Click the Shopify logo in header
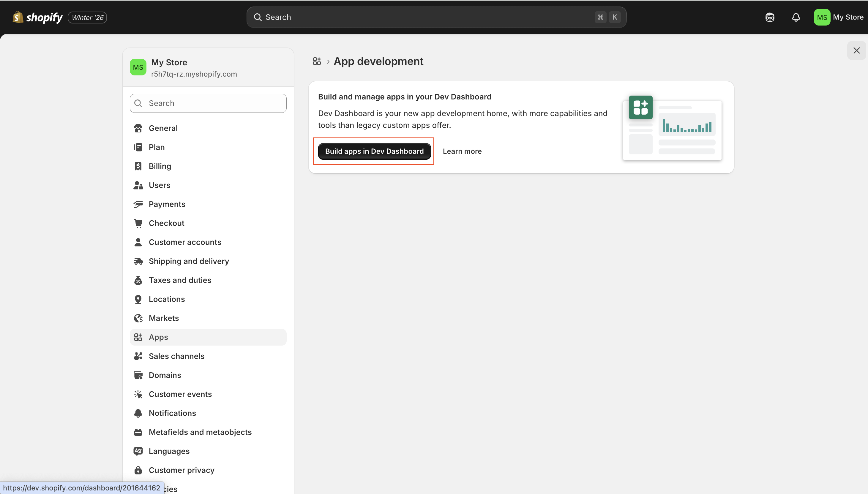The width and height of the screenshot is (868, 494). tap(37, 17)
